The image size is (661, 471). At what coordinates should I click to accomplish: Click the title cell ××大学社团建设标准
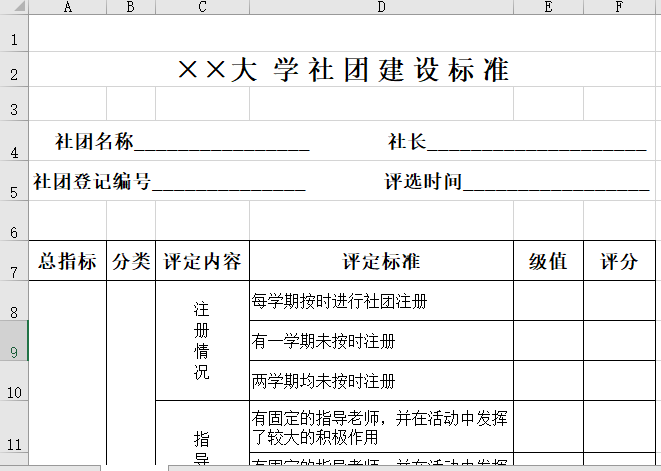click(x=344, y=70)
